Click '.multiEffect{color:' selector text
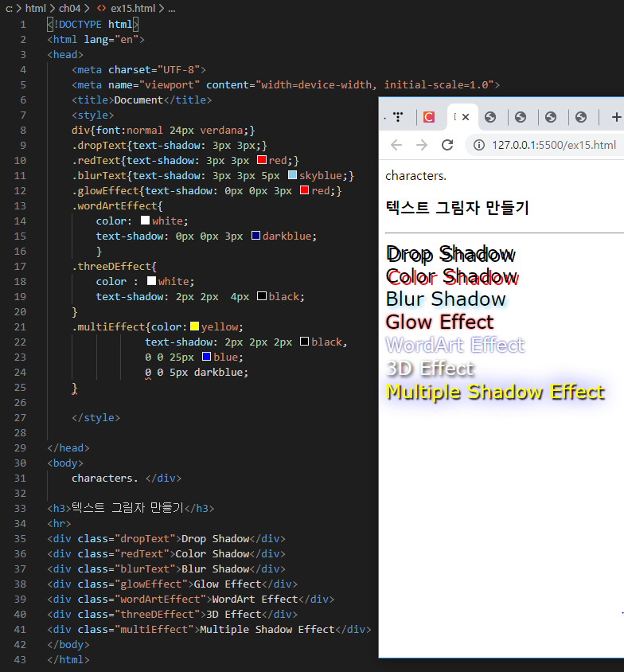 pos(130,326)
